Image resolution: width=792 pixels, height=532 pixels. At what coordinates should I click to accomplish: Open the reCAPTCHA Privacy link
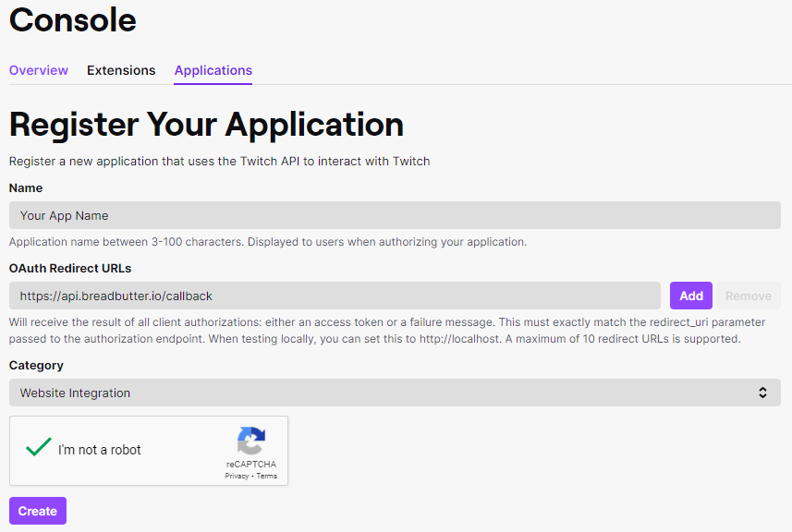[x=237, y=476]
